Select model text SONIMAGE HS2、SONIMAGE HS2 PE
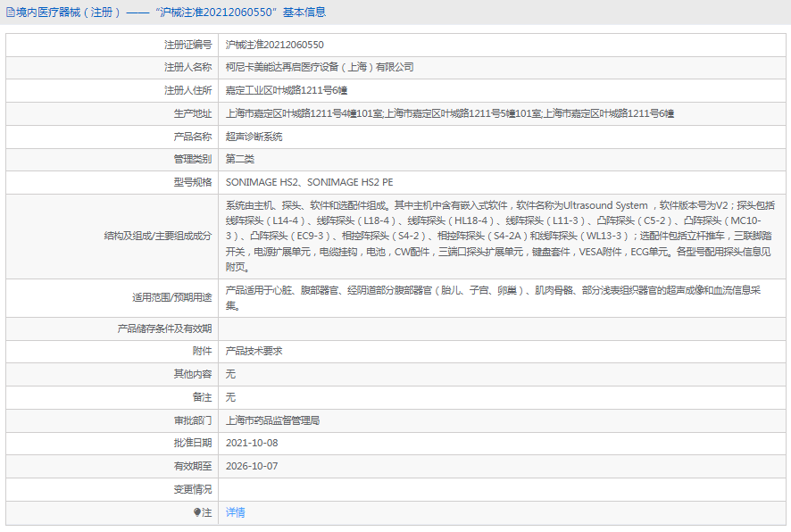Viewport: 791px width, 532px height. [309, 182]
